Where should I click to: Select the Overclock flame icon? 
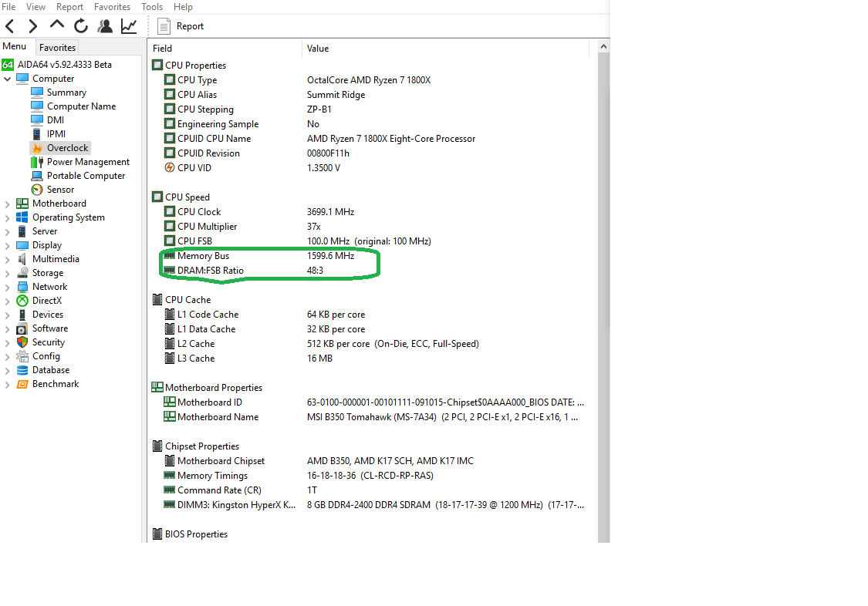pyautogui.click(x=37, y=147)
